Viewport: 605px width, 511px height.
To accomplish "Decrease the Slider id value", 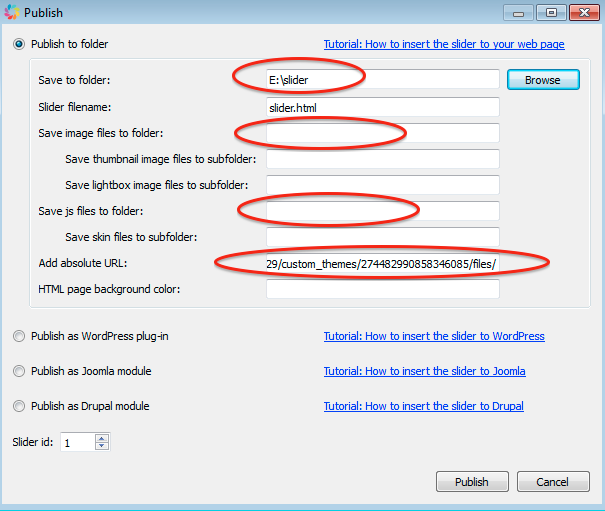I will (x=102, y=446).
